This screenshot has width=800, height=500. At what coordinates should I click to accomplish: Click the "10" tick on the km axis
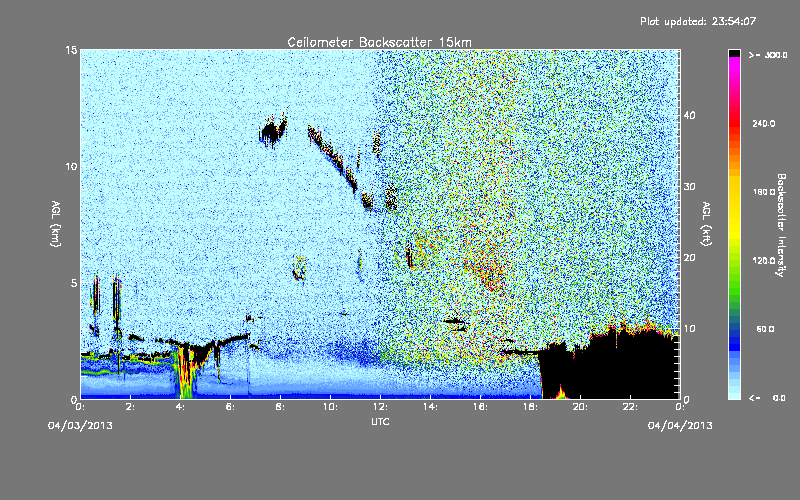tap(71, 167)
